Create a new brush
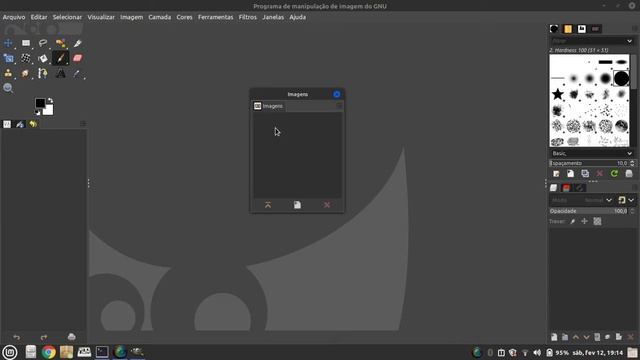This screenshot has width=640, height=360. [570, 174]
